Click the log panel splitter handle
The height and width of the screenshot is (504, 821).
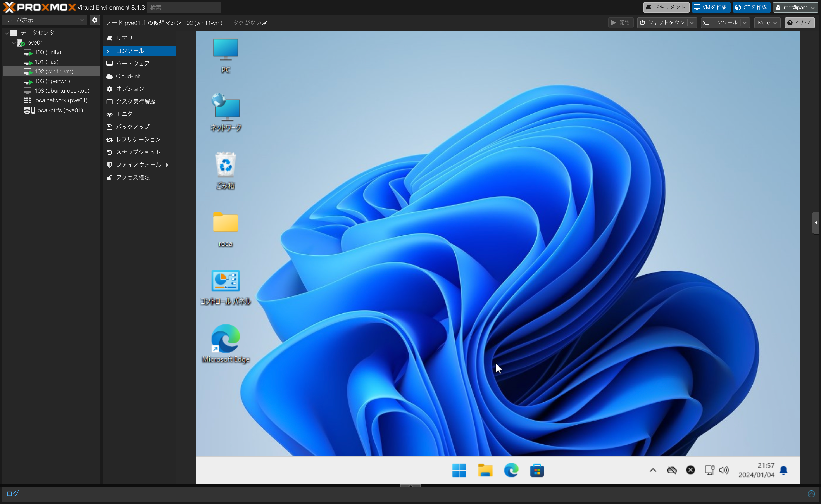tap(410, 485)
